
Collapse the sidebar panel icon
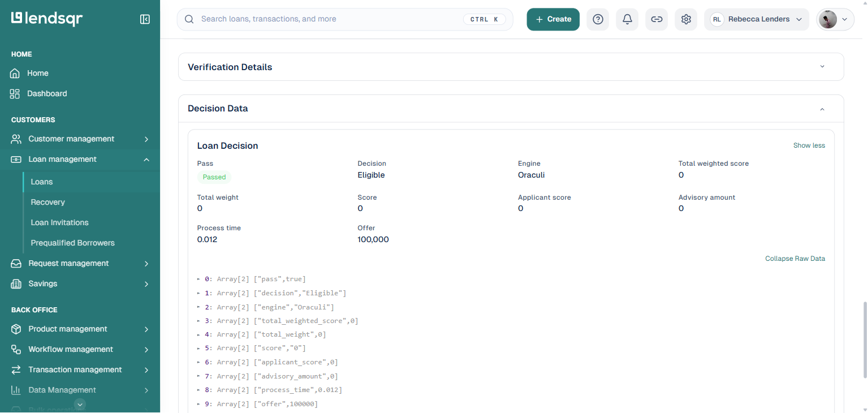click(145, 19)
